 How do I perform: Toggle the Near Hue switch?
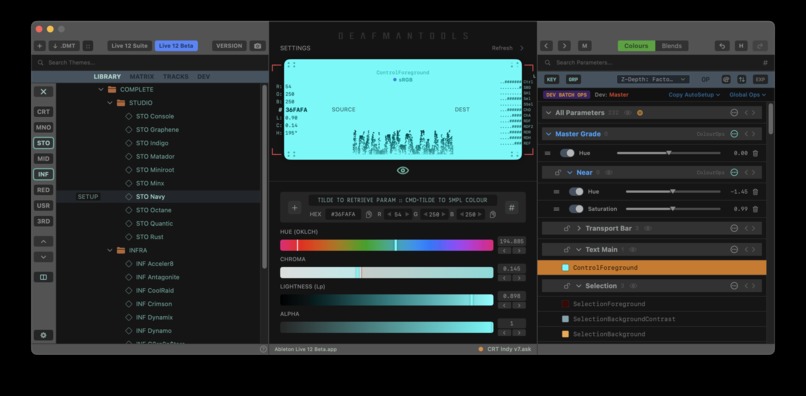coord(576,191)
